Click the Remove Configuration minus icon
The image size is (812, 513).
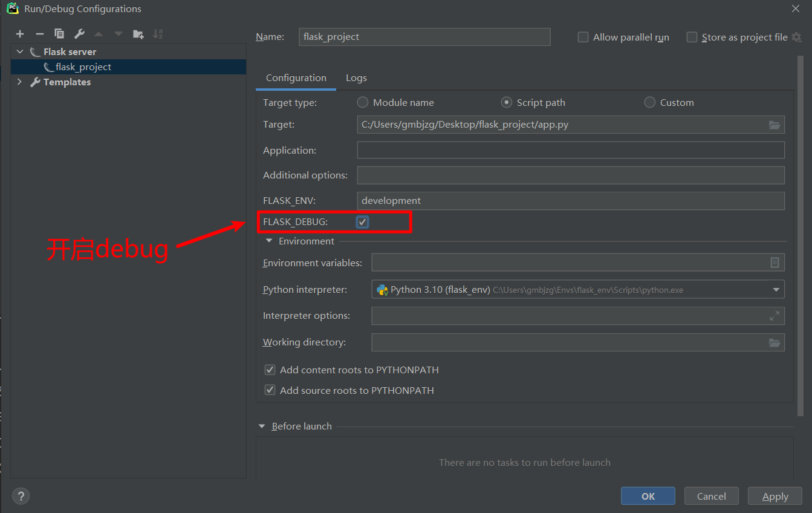(x=40, y=34)
